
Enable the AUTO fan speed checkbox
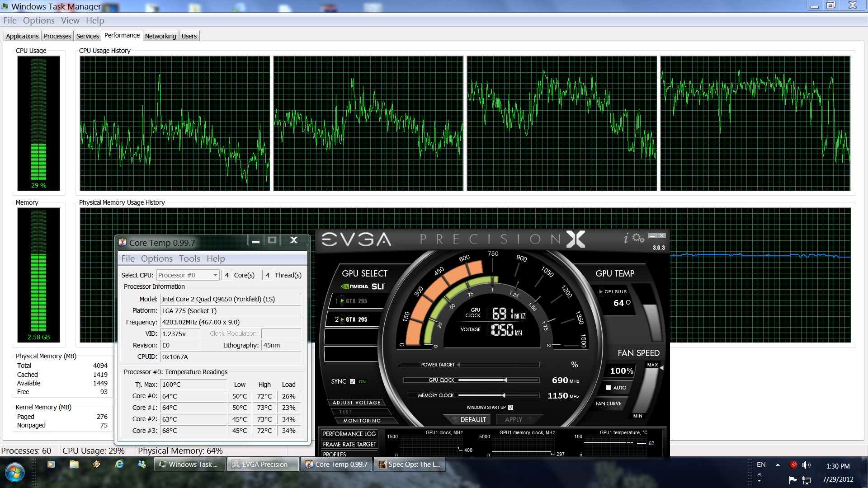609,388
